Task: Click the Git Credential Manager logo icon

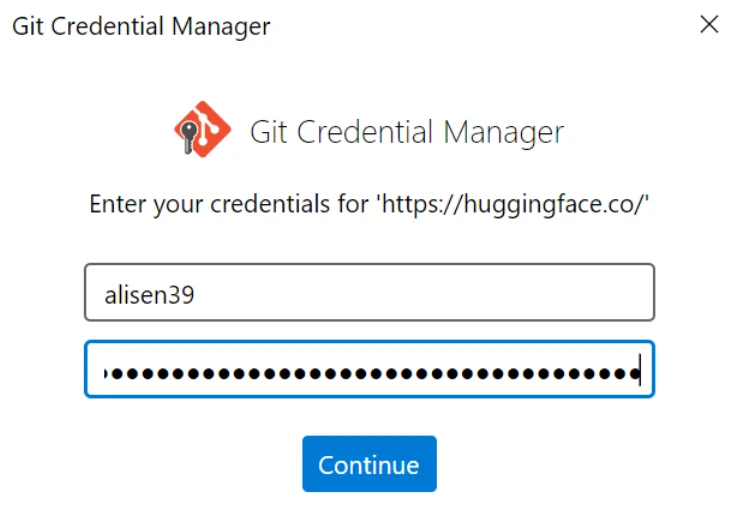Action: pyautogui.click(x=203, y=130)
